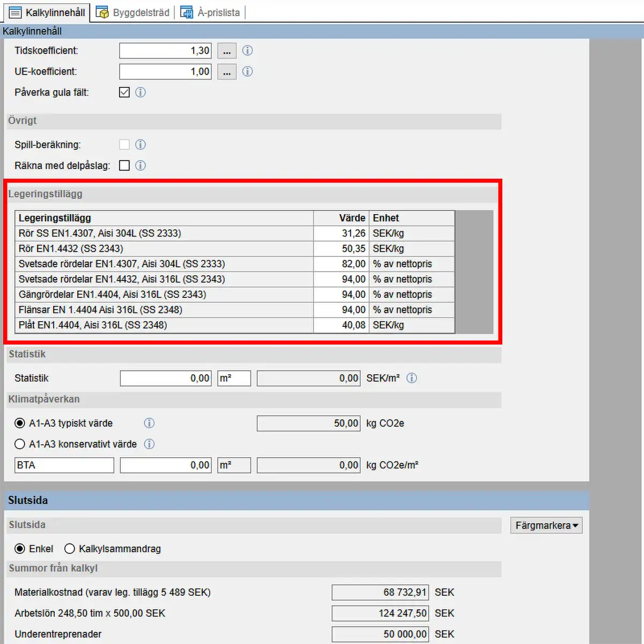Screen dimensions: 644x644
Task: Click info icon for A1-A3 typiskt värde
Action: click(x=149, y=423)
